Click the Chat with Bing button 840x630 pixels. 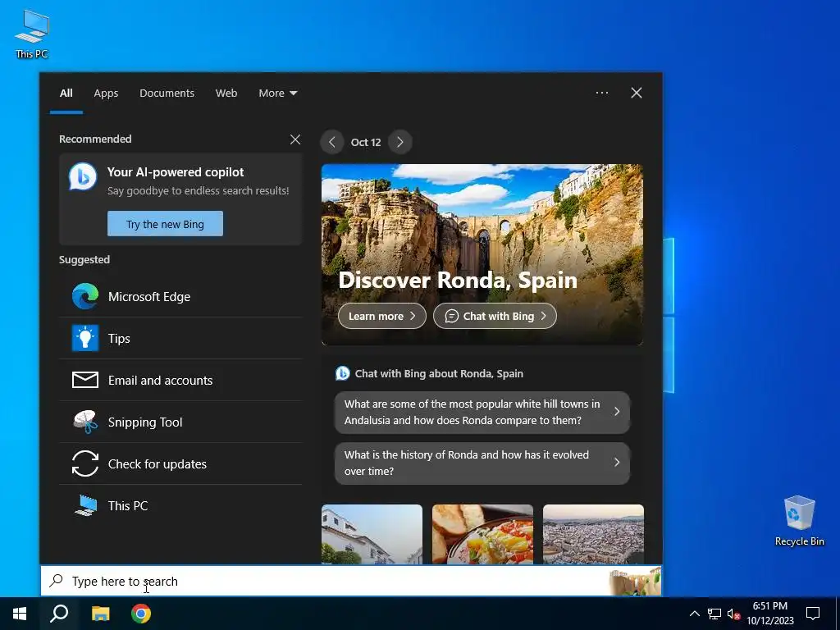(495, 316)
